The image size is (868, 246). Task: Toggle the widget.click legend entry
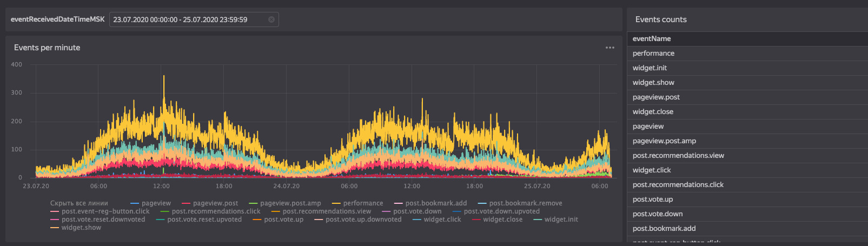pos(437,220)
